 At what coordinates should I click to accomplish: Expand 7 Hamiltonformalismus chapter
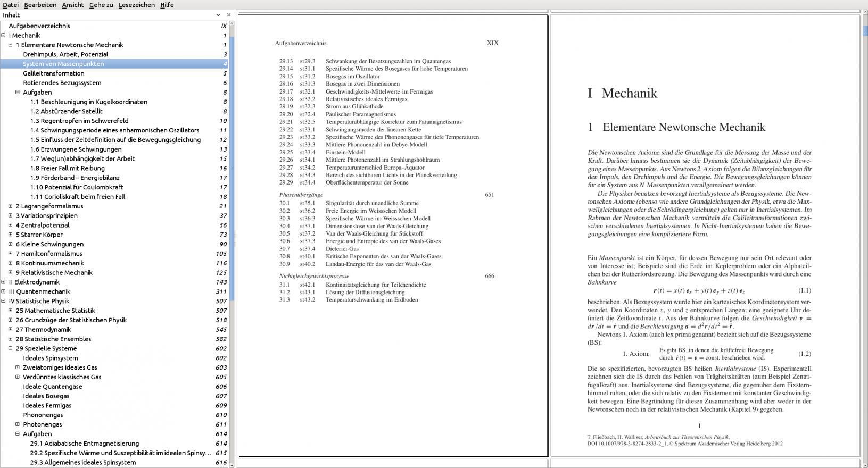pyautogui.click(x=10, y=254)
